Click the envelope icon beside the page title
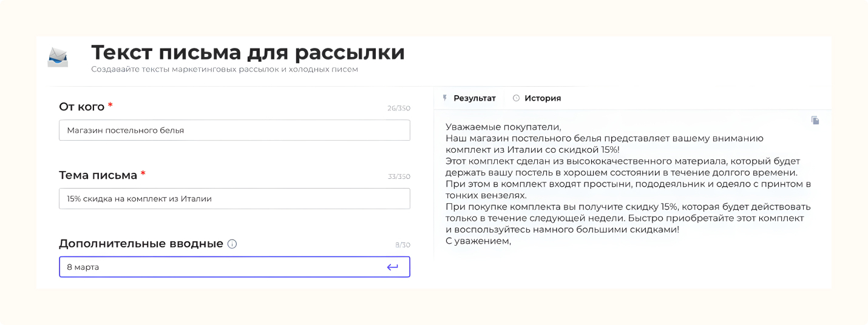The width and height of the screenshot is (868, 325). click(58, 57)
